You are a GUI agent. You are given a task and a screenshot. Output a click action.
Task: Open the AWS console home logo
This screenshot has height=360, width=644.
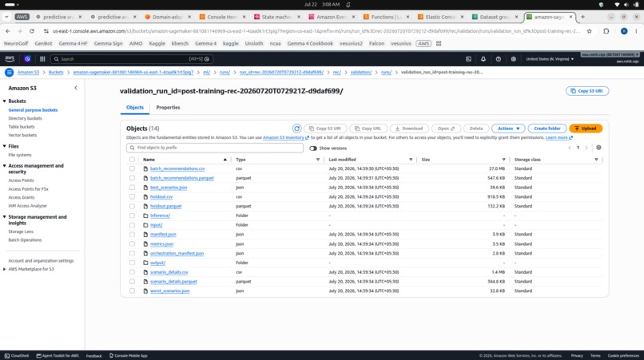[10, 59]
